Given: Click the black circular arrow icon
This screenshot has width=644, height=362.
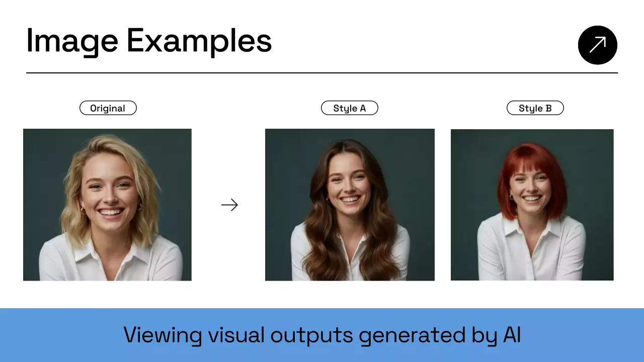Looking at the screenshot, I should click(597, 45).
